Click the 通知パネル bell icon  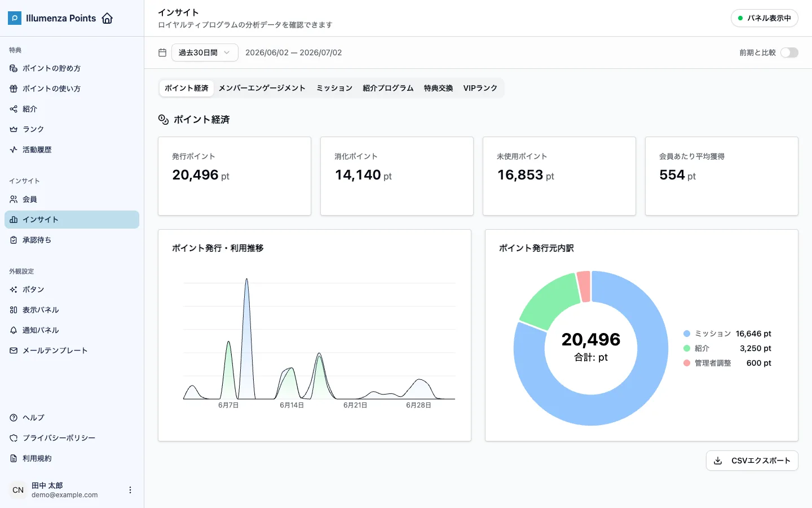[x=14, y=330]
